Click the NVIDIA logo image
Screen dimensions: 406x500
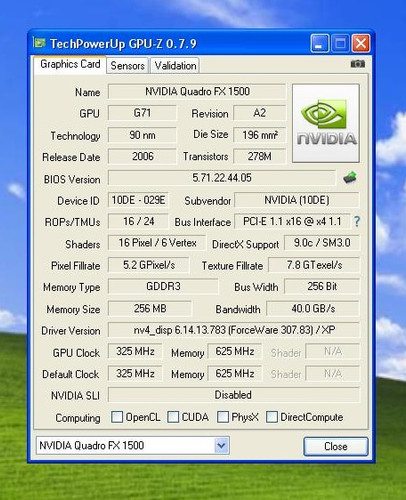point(326,123)
